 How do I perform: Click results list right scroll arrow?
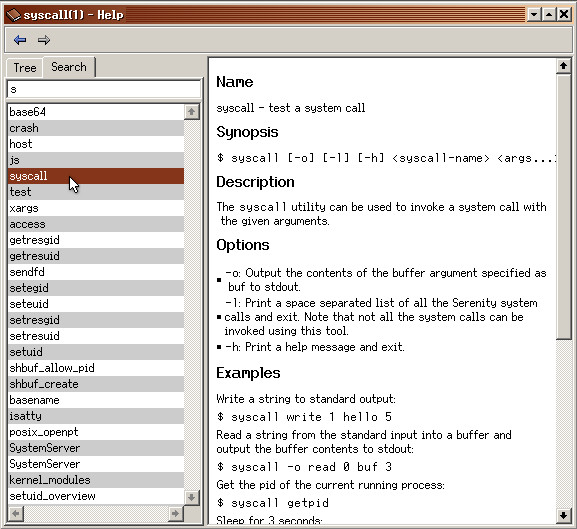click(x=176, y=514)
